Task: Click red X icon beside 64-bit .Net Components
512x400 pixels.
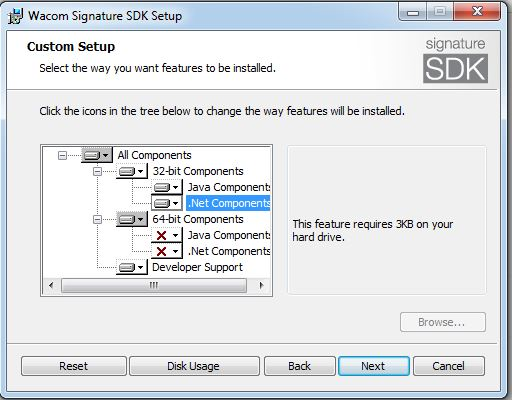Action: pyautogui.click(x=162, y=251)
